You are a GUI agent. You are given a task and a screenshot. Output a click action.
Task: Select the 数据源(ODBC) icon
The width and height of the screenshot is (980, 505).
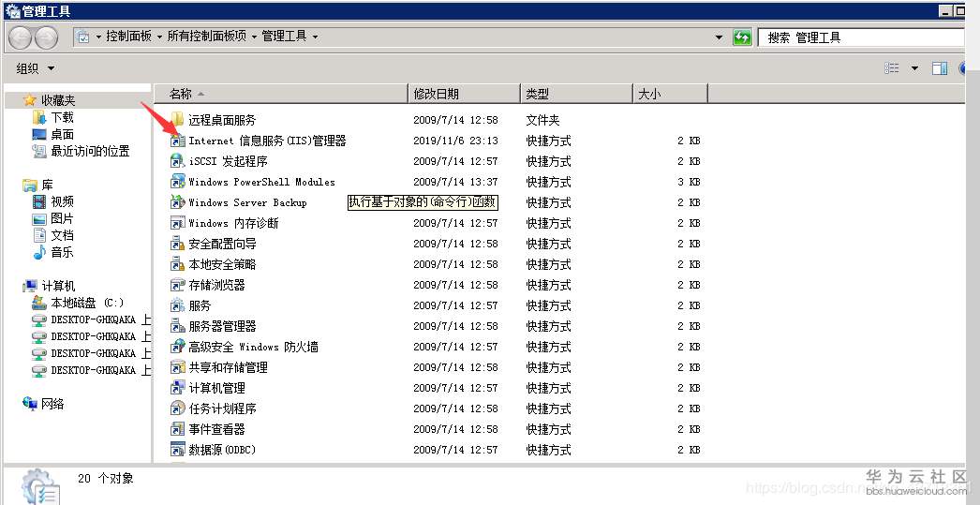[177, 450]
